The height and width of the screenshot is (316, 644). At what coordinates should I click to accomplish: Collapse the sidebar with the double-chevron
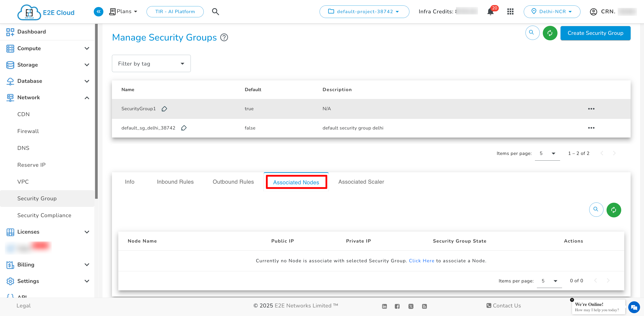(x=99, y=12)
